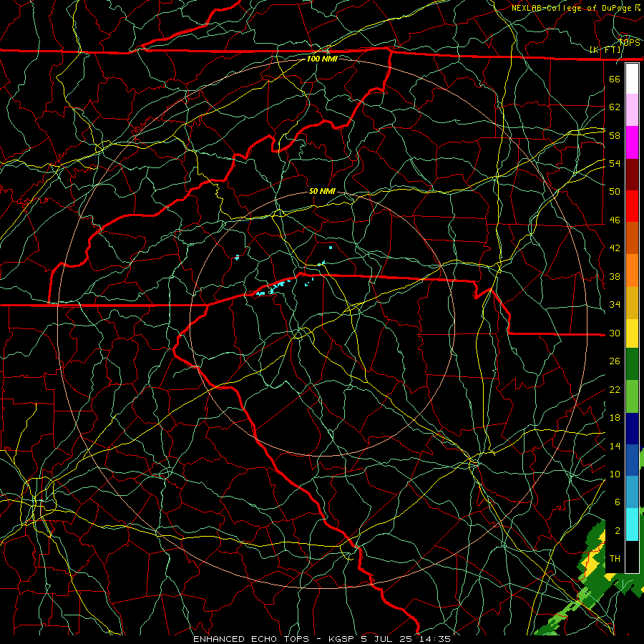Viewport: 644px width, 644px height.
Task: Click the "14:35" timestamp in footer
Action: click(435, 639)
